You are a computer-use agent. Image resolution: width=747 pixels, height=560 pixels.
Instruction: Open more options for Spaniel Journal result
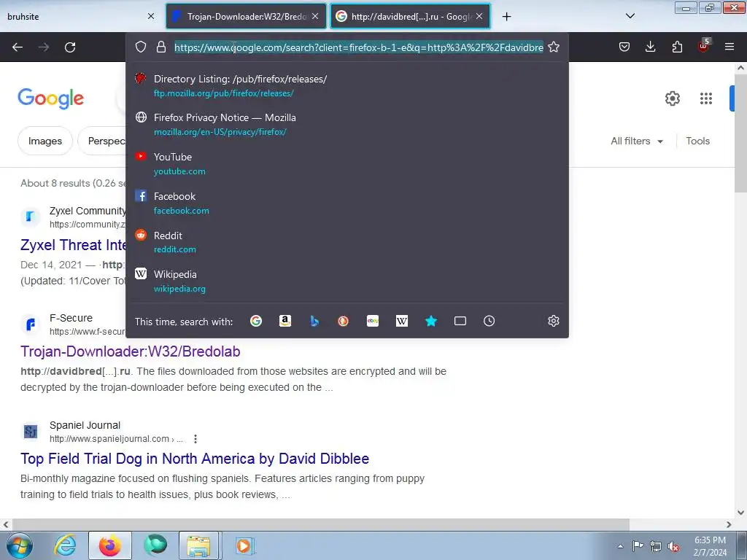[x=196, y=438]
